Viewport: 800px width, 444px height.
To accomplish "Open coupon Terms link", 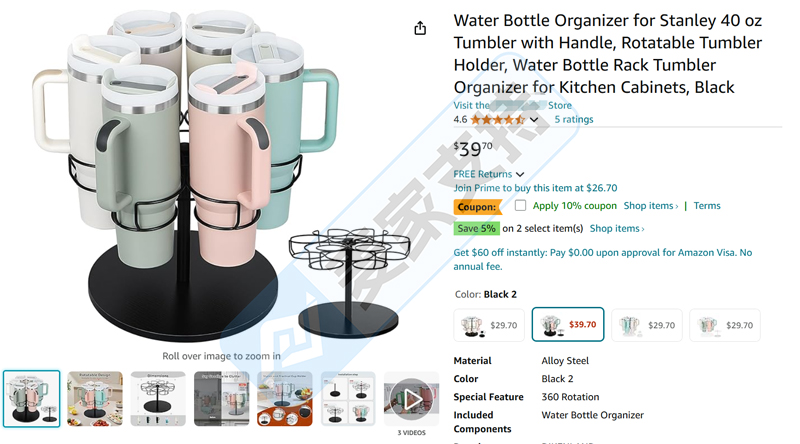I will (707, 206).
